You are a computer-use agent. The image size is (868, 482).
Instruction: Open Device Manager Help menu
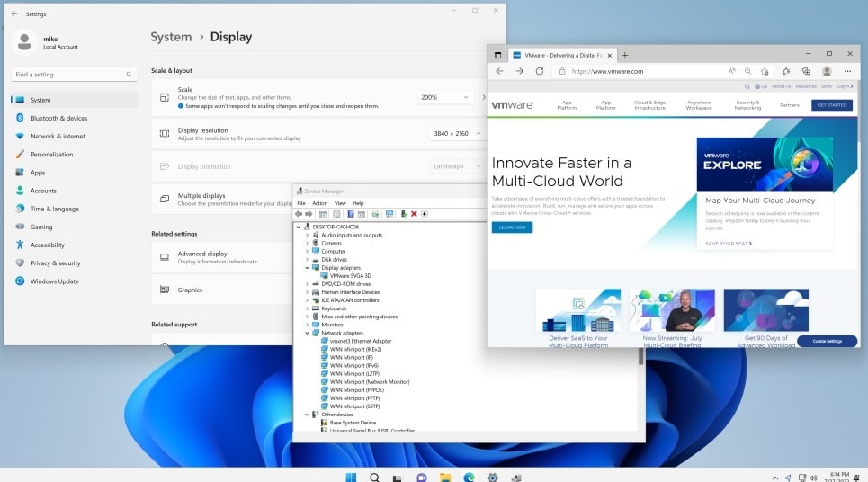(x=358, y=203)
